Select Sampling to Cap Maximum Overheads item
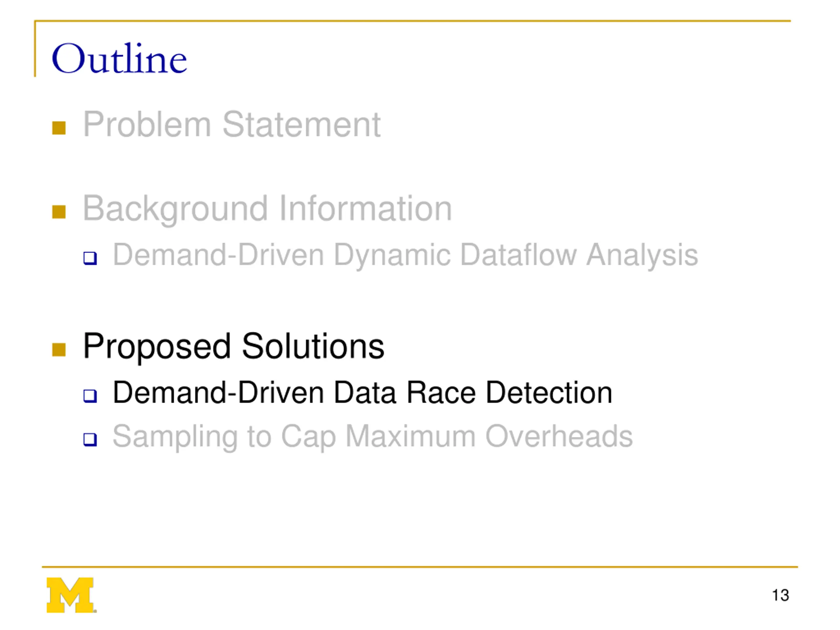This screenshot has height=630, width=840. click(x=372, y=437)
